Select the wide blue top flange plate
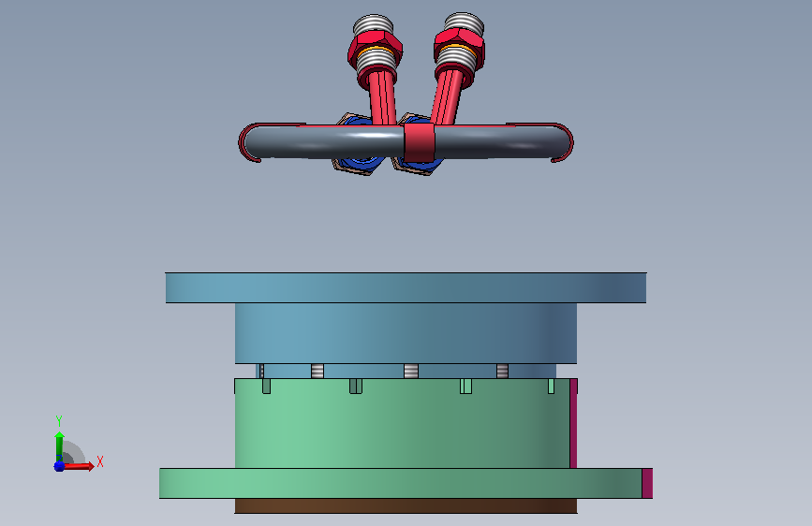 pyautogui.click(x=406, y=287)
